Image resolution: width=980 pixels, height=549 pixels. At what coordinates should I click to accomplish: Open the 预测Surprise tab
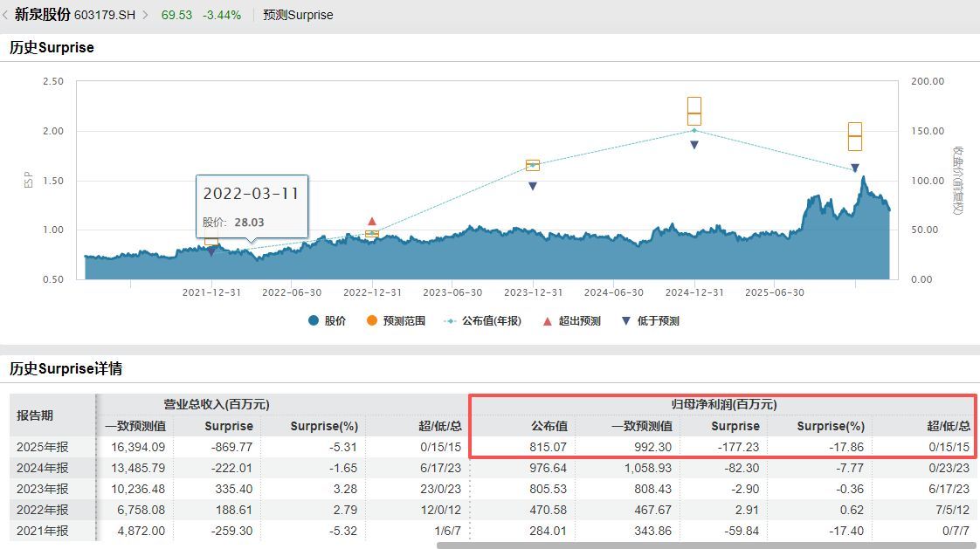pos(298,15)
